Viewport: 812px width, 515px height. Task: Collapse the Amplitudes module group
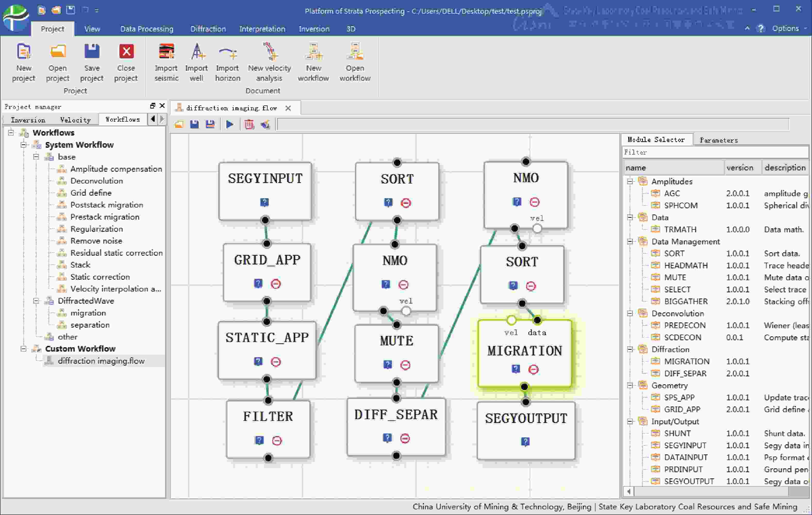[x=629, y=181]
